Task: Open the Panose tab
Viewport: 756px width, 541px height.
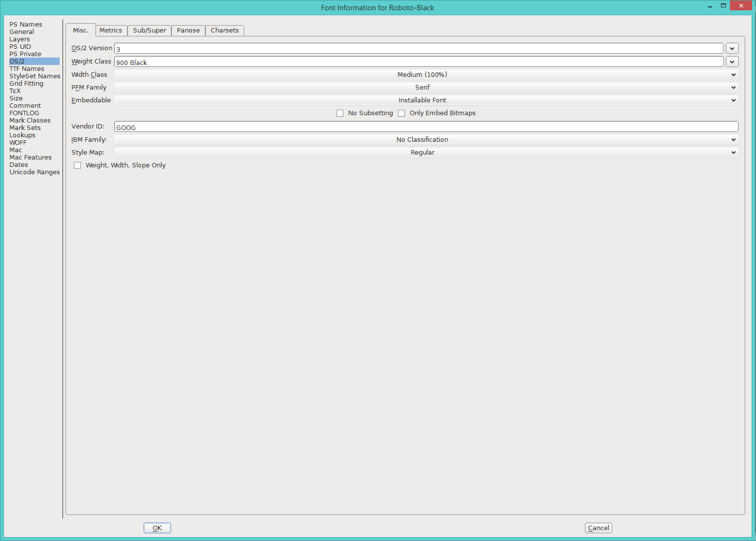Action: [188, 31]
